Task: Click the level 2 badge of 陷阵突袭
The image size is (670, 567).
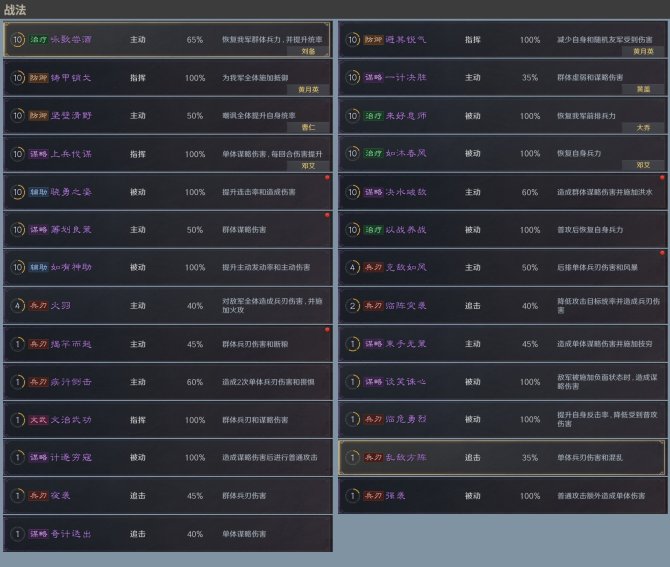Action: pyautogui.click(x=351, y=306)
